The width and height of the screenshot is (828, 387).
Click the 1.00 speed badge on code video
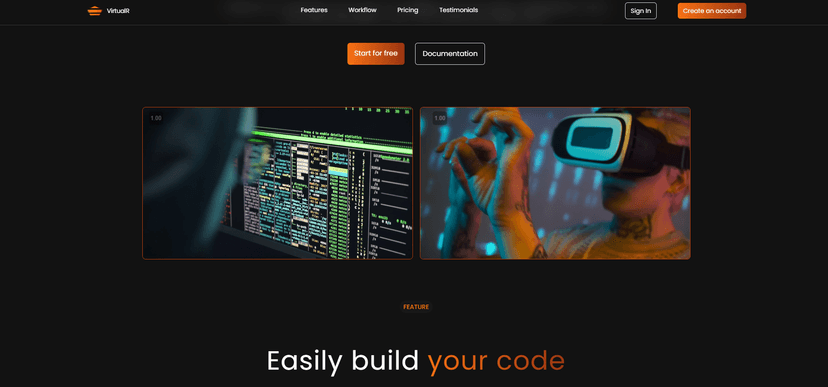pyautogui.click(x=156, y=118)
